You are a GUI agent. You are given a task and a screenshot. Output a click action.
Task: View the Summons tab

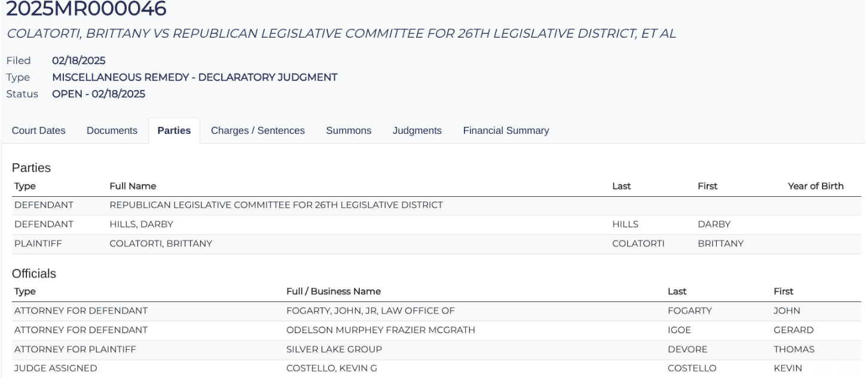click(x=349, y=130)
